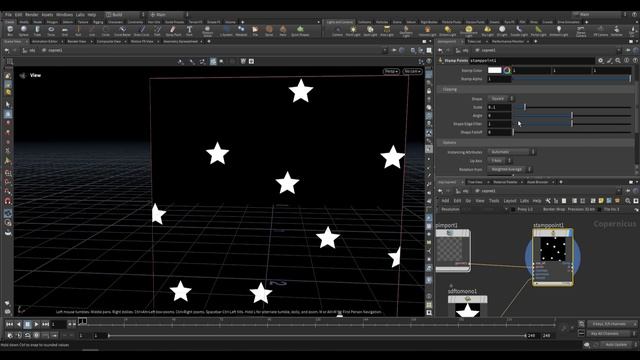Select the Torus shelf tool
Screen dimensions: 640x360
(x=51, y=31)
